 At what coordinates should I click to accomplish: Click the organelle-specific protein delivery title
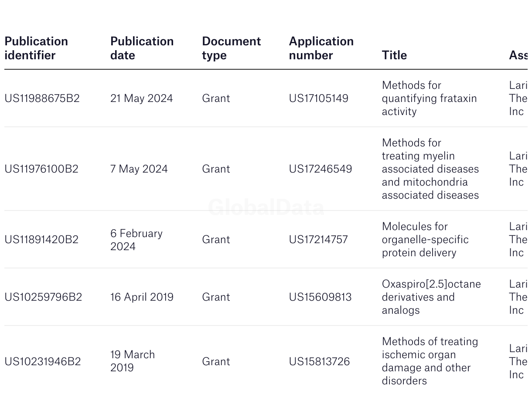pyautogui.click(x=425, y=240)
